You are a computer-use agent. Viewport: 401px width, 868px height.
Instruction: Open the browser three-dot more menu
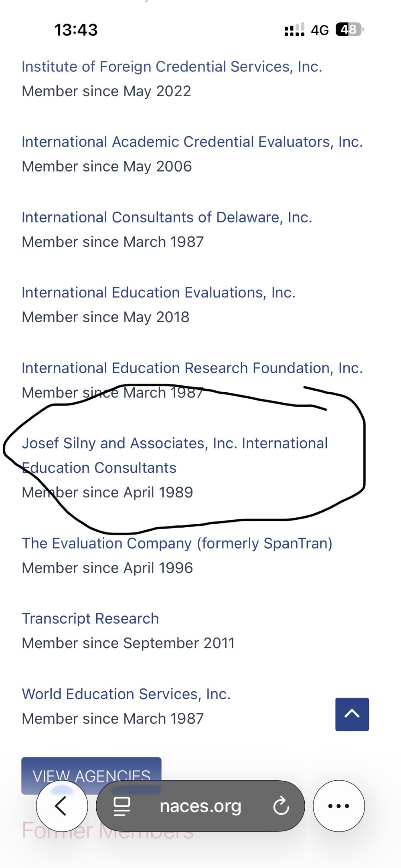pyautogui.click(x=339, y=806)
